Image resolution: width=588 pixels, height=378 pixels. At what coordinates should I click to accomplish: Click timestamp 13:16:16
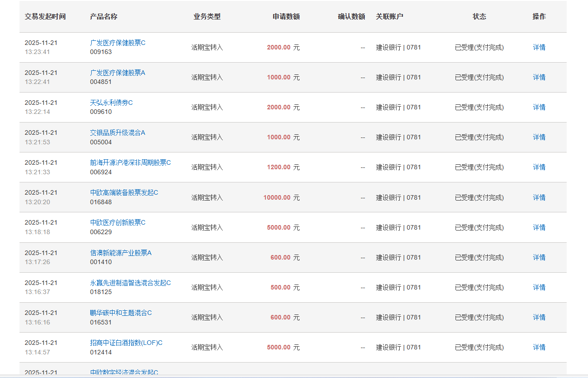[x=37, y=322]
